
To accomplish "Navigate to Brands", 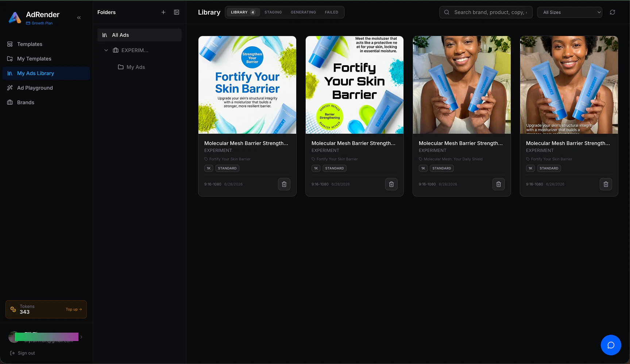I will [46, 102].
